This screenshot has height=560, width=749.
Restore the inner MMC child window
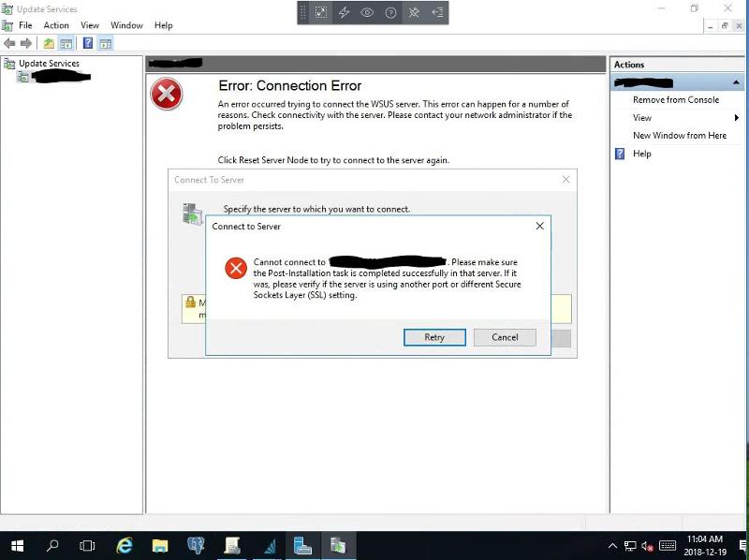[x=725, y=26]
